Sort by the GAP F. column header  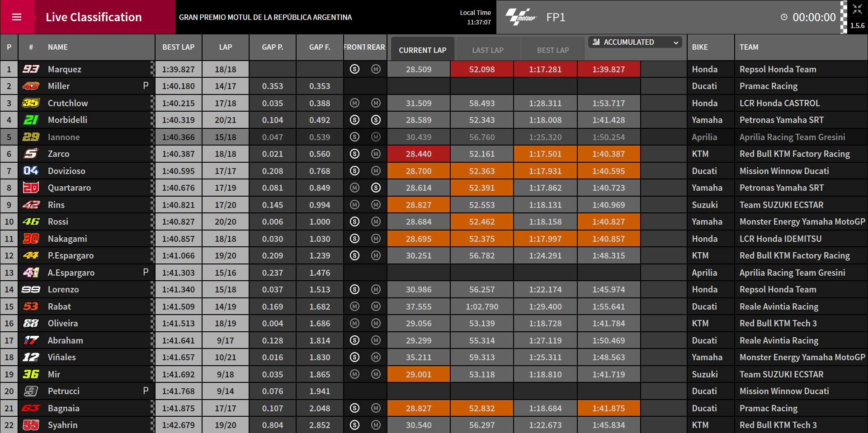click(320, 47)
